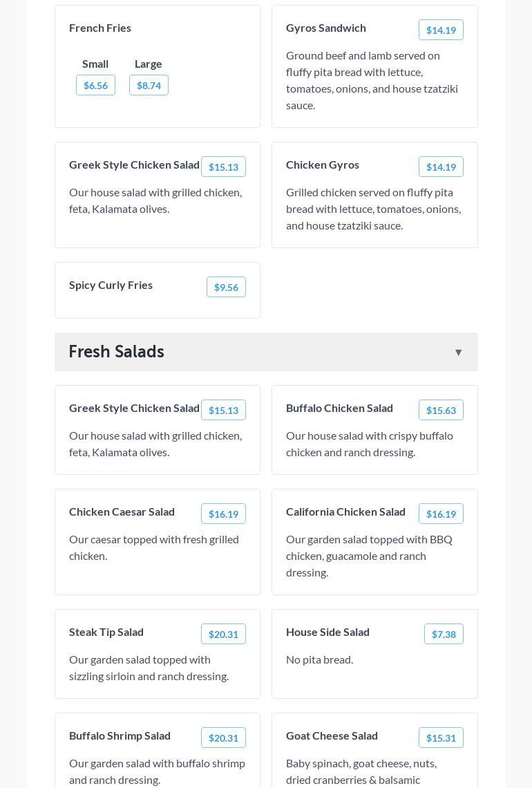Screen dimensions: 532x788
Task: Open the Gyros Sandwich item title
Action: (x=326, y=28)
